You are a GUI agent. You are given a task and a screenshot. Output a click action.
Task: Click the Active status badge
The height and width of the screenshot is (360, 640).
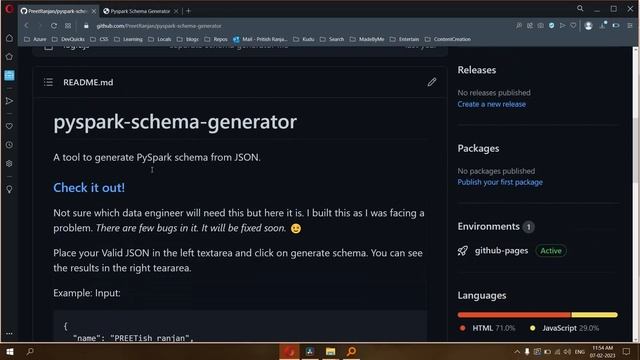pos(551,251)
